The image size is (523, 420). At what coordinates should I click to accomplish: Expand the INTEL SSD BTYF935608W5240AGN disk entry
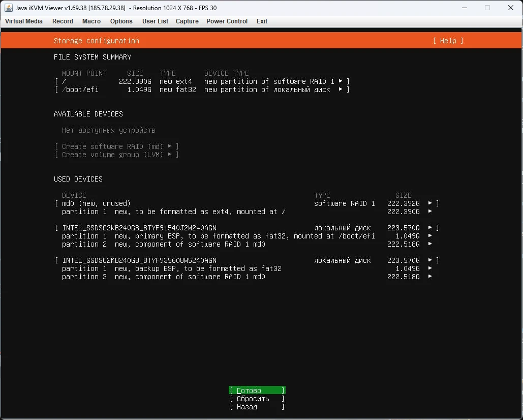coord(246,260)
